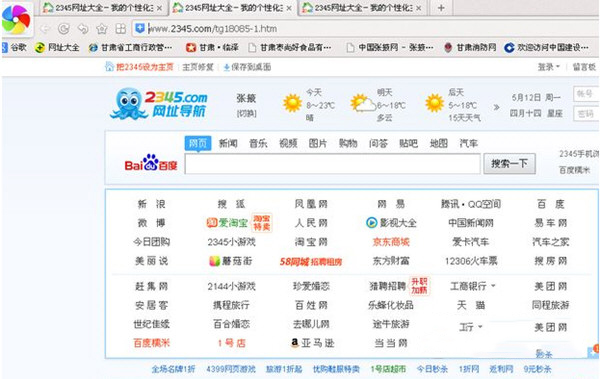
Task: Click tomorrow's cloudy weather icon
Action: tap(363, 103)
